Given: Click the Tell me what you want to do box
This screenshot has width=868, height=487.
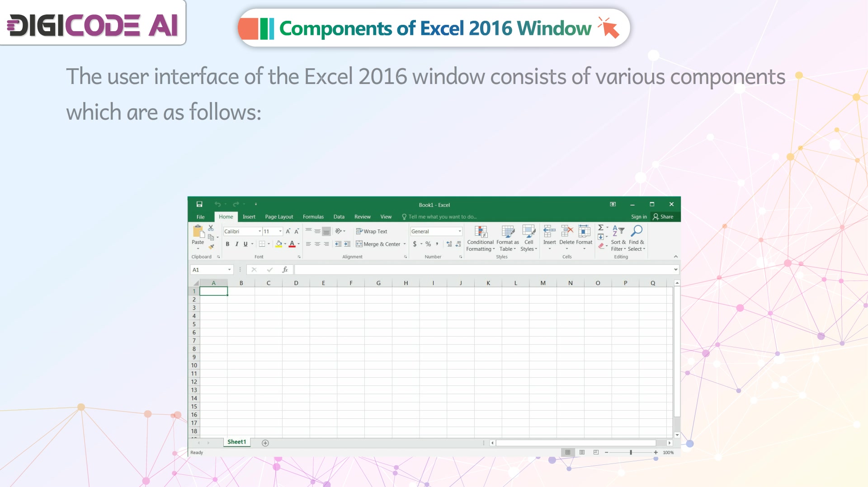Looking at the screenshot, I should pos(439,217).
